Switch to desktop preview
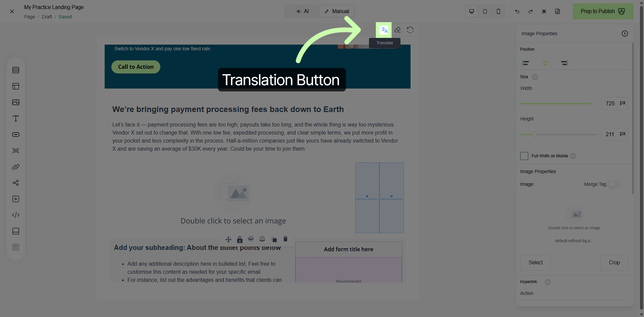 (x=472, y=11)
